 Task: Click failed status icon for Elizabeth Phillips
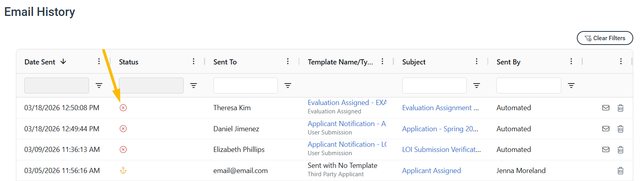(x=123, y=150)
